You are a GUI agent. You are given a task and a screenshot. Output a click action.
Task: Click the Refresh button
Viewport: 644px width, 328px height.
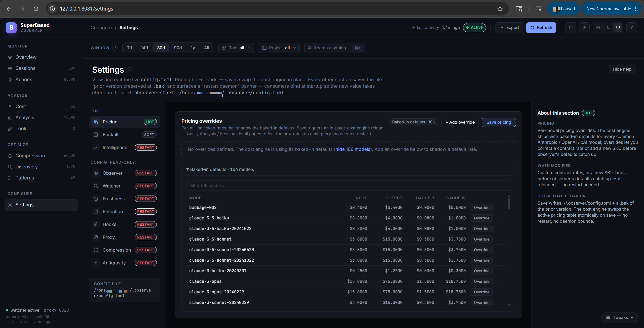tap(541, 28)
